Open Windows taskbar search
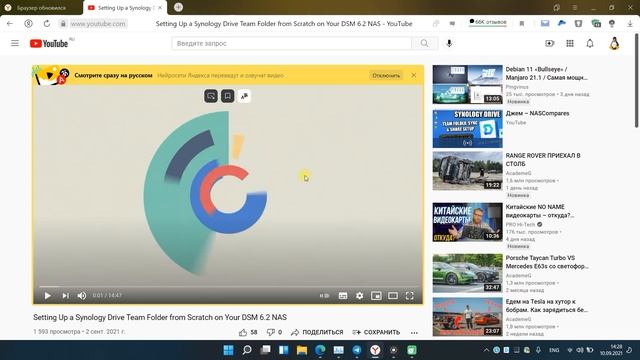The height and width of the screenshot is (360, 640). (x=247, y=350)
